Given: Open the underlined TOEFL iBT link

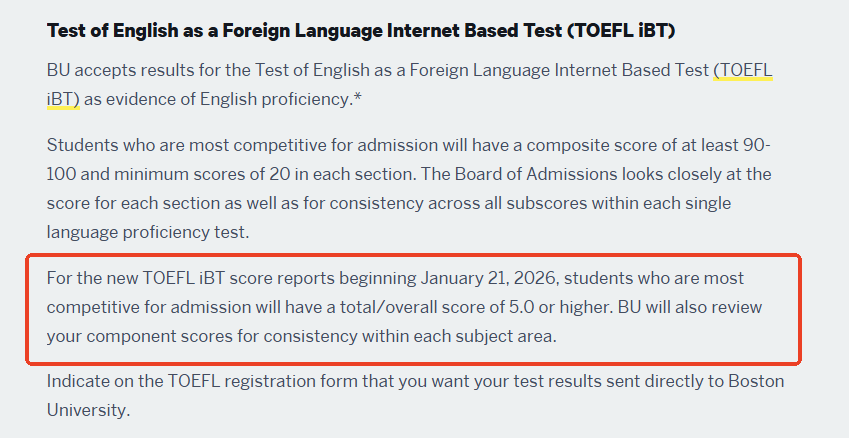Looking at the screenshot, I should point(745,73).
